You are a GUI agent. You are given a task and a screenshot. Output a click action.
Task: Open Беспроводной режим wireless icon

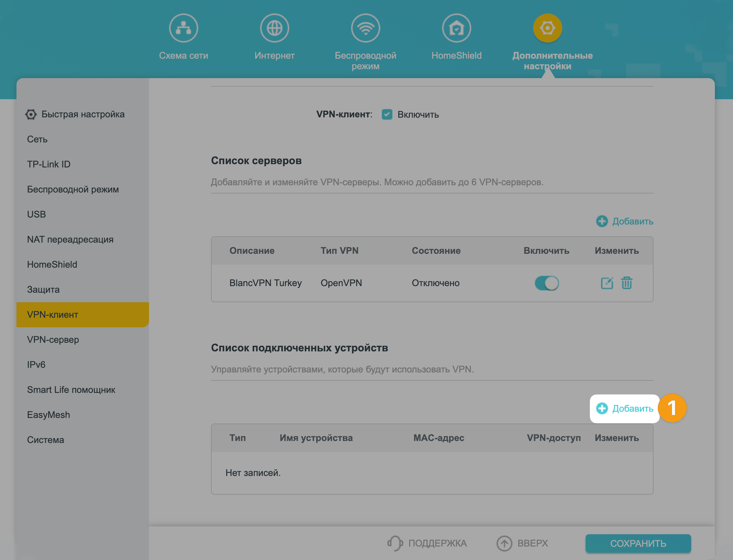coord(365,28)
